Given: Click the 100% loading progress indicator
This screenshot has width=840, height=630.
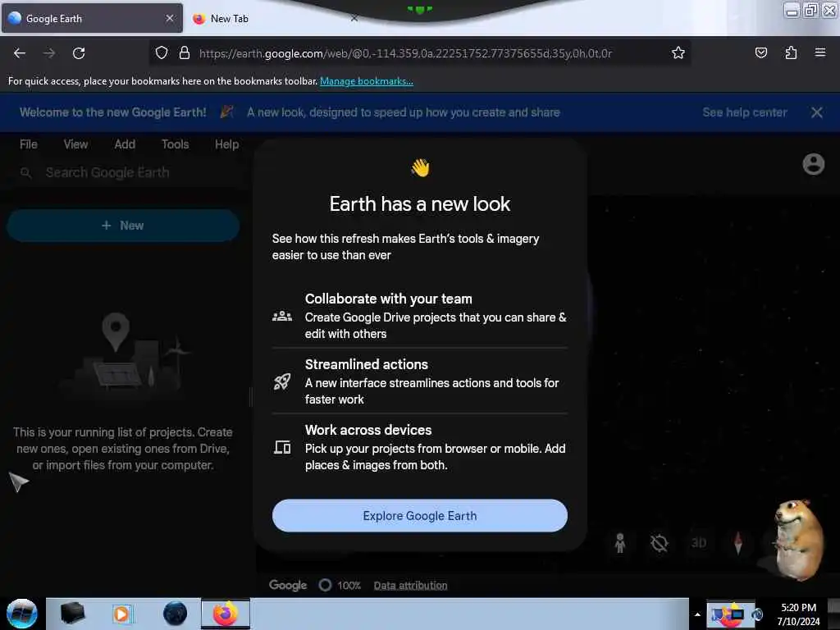Looking at the screenshot, I should click(x=340, y=585).
